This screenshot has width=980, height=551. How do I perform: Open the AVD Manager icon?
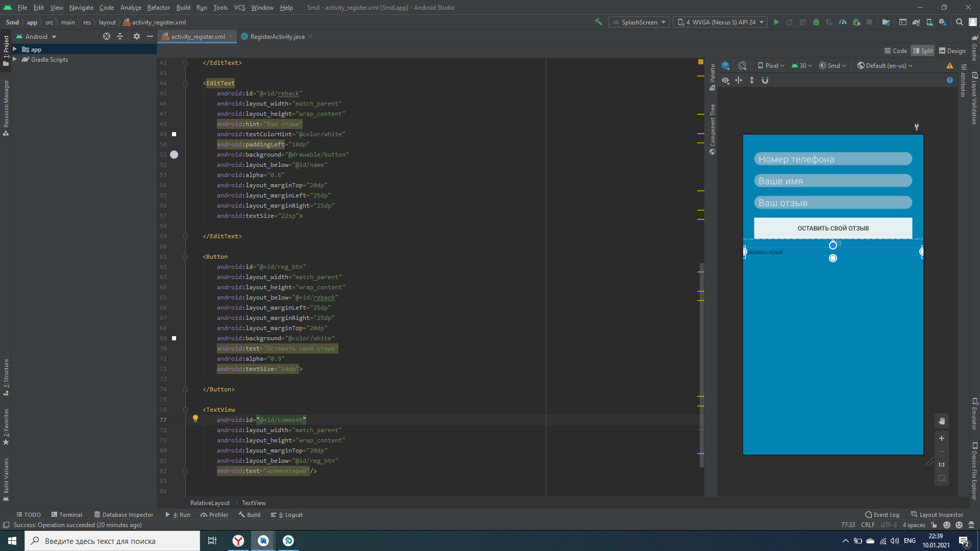click(929, 22)
